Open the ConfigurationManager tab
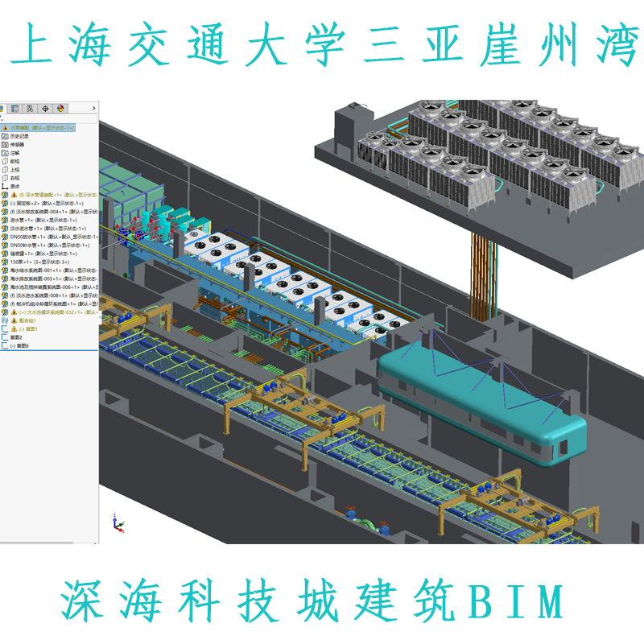Viewport: 644px width, 644px height. tap(30, 109)
